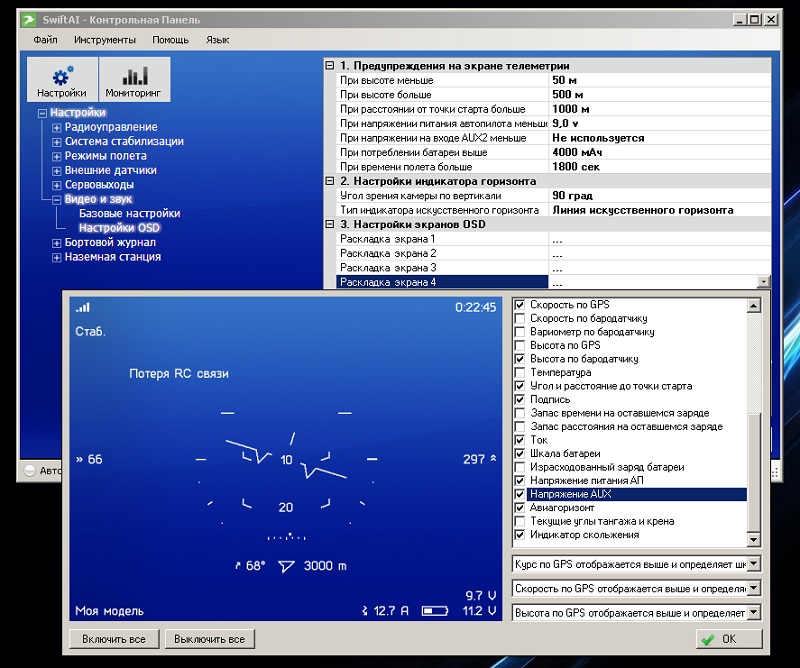This screenshot has width=800, height=668.
Task: Click checklist scrollbar down arrow
Action: pyautogui.click(x=754, y=539)
